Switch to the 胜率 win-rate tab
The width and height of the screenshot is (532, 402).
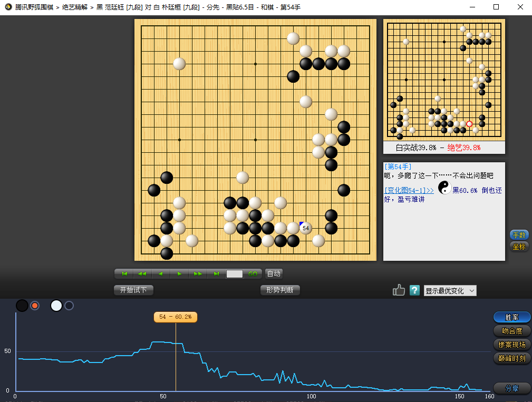pos(512,317)
